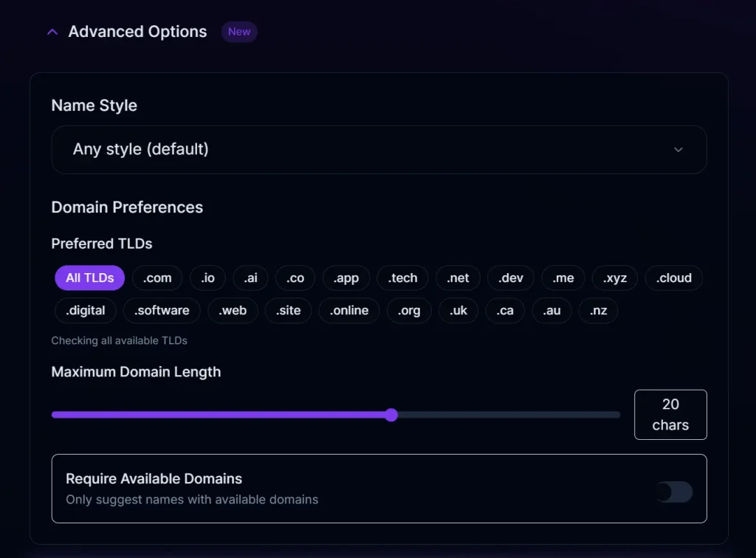756x558 pixels.
Task: Choose the .dev TLD
Action: click(x=510, y=278)
